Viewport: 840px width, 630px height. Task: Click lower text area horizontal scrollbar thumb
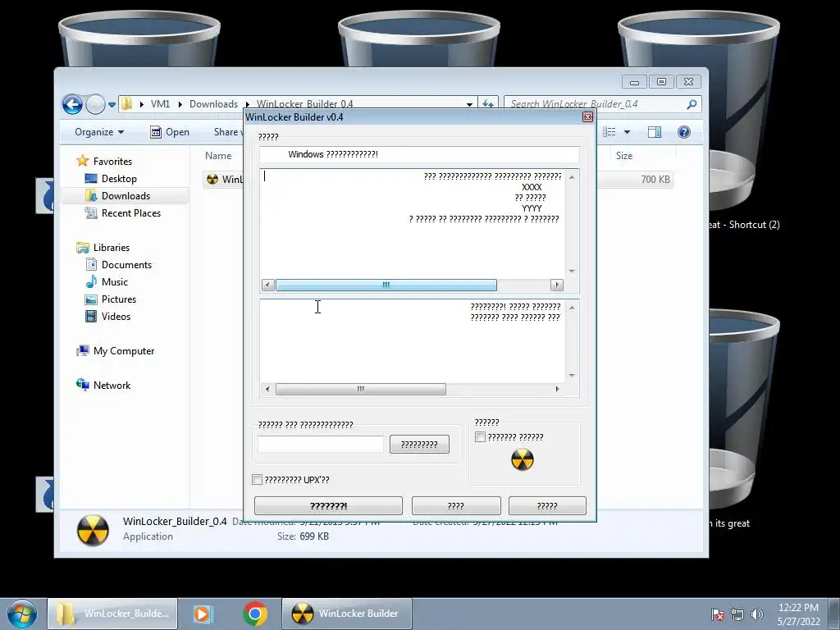coord(361,389)
